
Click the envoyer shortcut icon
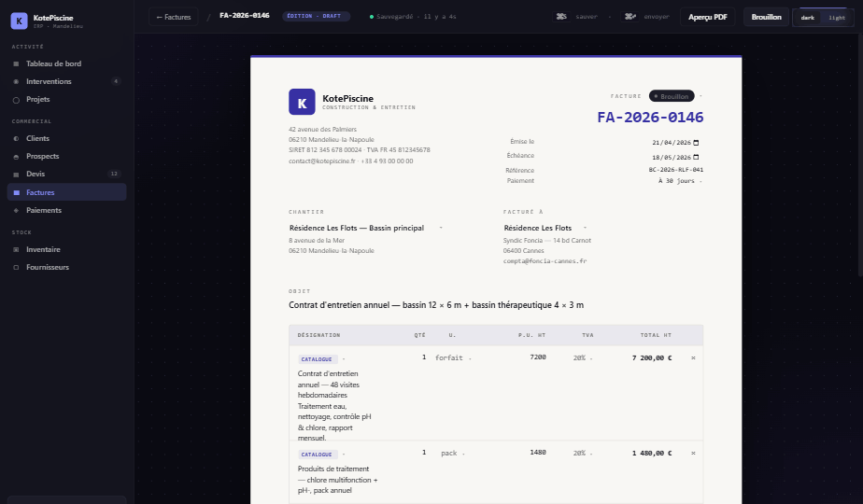630,17
